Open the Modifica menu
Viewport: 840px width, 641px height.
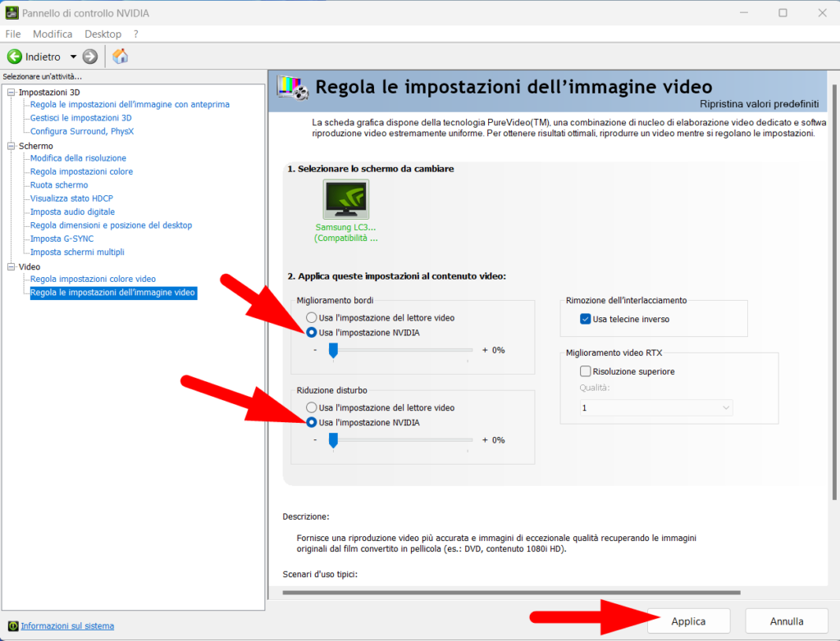tap(52, 34)
